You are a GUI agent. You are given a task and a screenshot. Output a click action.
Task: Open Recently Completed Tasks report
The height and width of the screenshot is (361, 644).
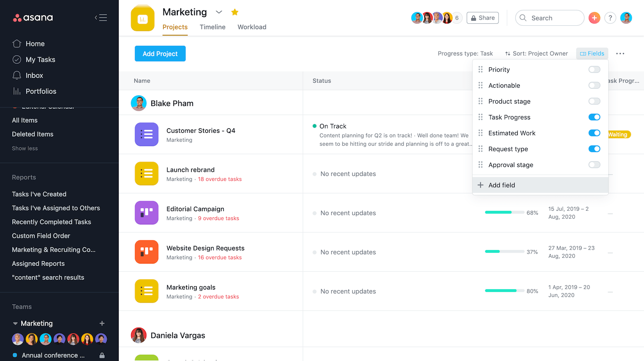pyautogui.click(x=52, y=222)
